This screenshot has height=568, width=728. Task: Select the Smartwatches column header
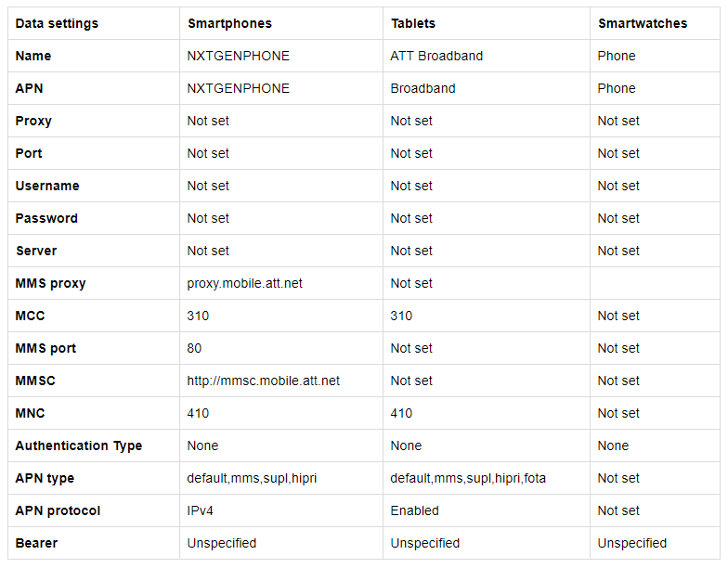coord(643,23)
